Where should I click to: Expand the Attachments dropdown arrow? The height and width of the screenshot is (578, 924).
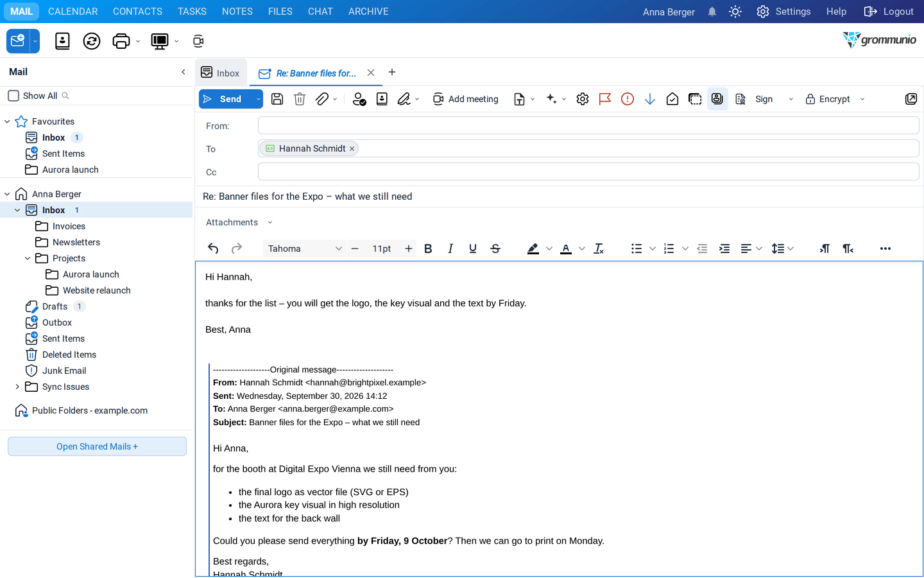click(x=270, y=223)
